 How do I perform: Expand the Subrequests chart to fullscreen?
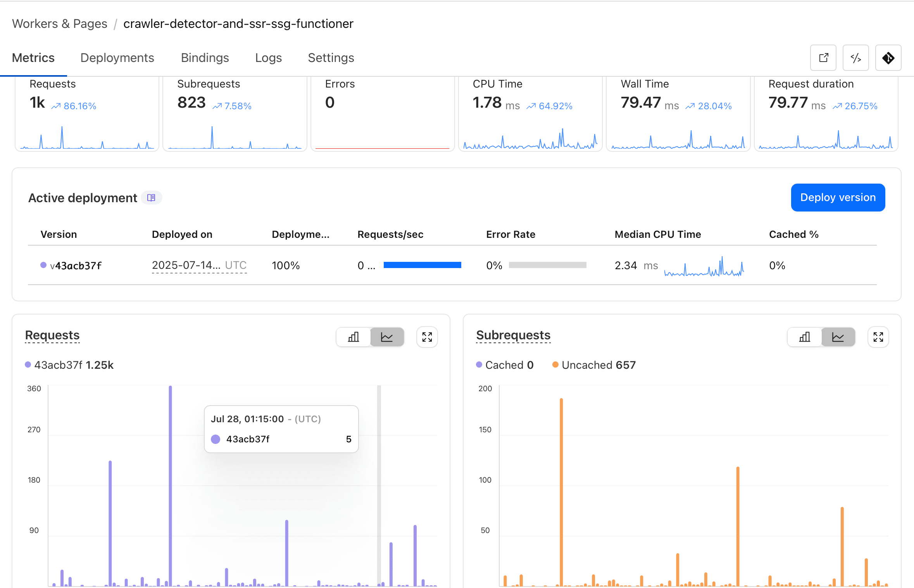[878, 337]
